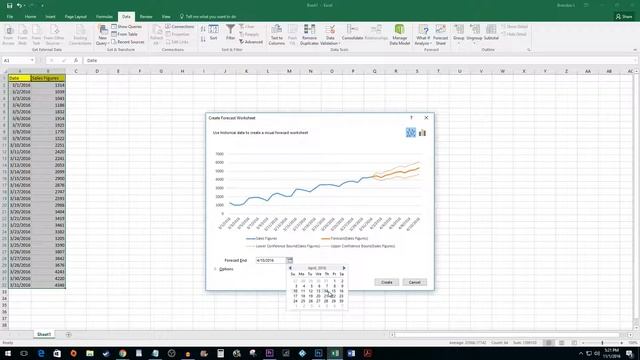Click the Forecast End date field

pyautogui.click(x=271, y=260)
